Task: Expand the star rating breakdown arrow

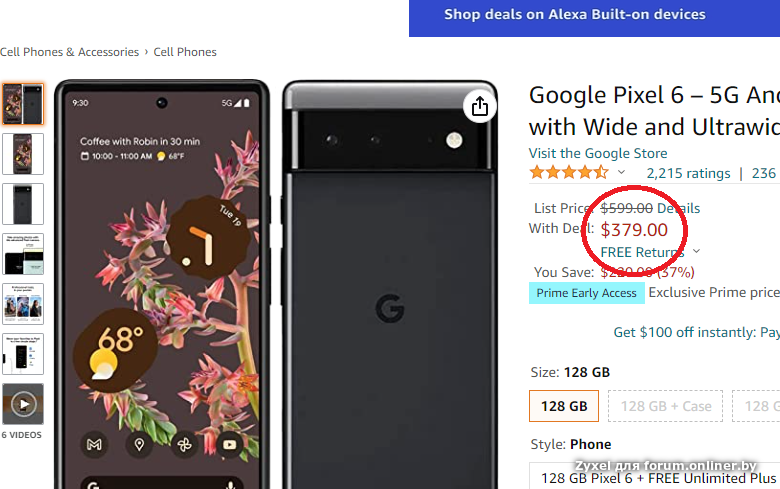Action: 622,173
